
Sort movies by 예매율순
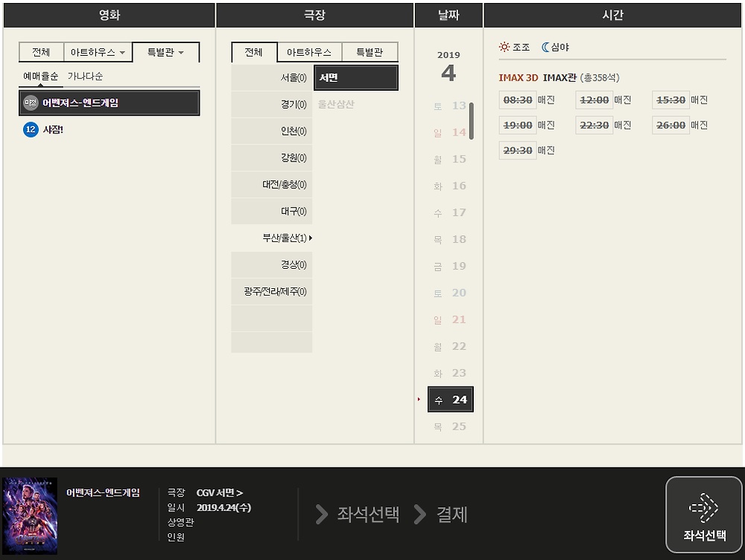[x=41, y=76]
